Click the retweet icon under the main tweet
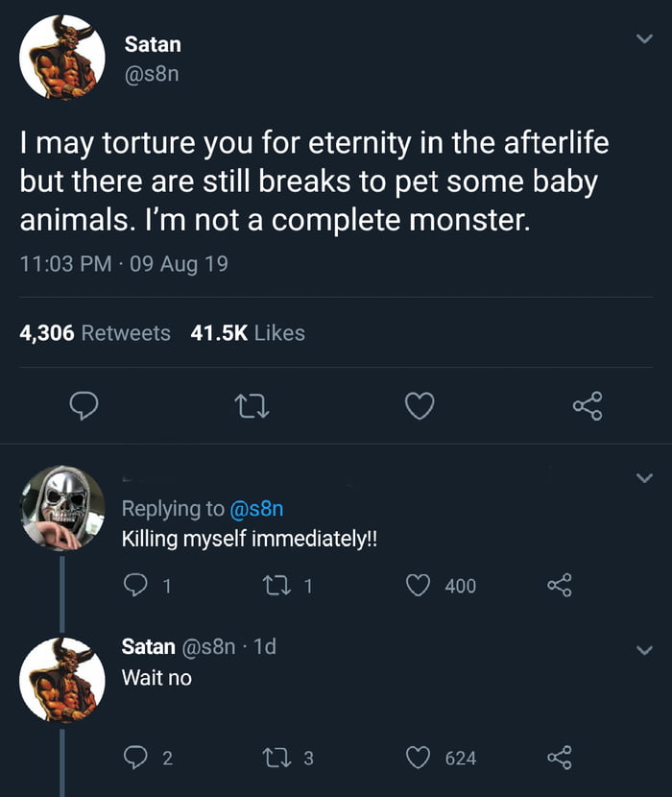Viewport: 672px width, 797px height. [252, 407]
